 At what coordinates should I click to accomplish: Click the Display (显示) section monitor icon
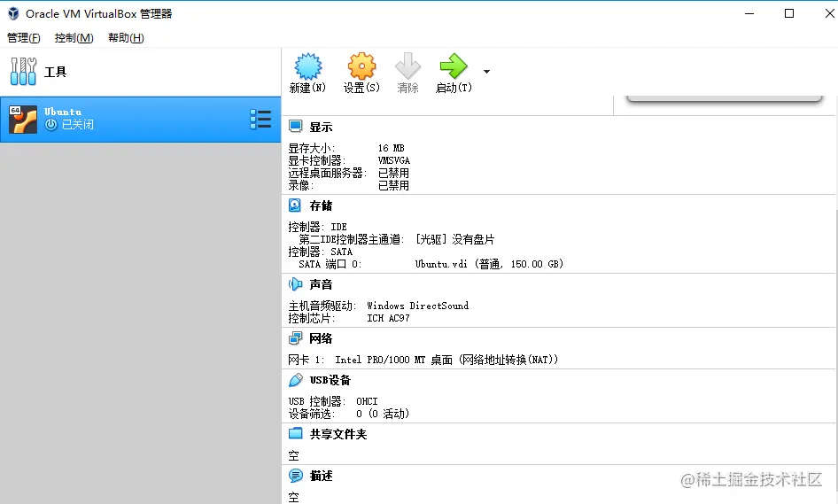point(295,127)
